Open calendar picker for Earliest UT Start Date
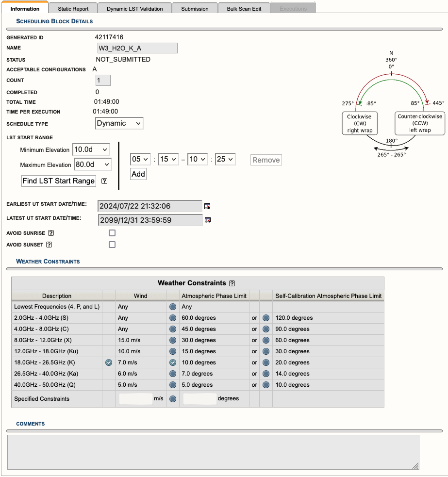Image resolution: width=448 pixels, height=477 pixels. pos(208,206)
